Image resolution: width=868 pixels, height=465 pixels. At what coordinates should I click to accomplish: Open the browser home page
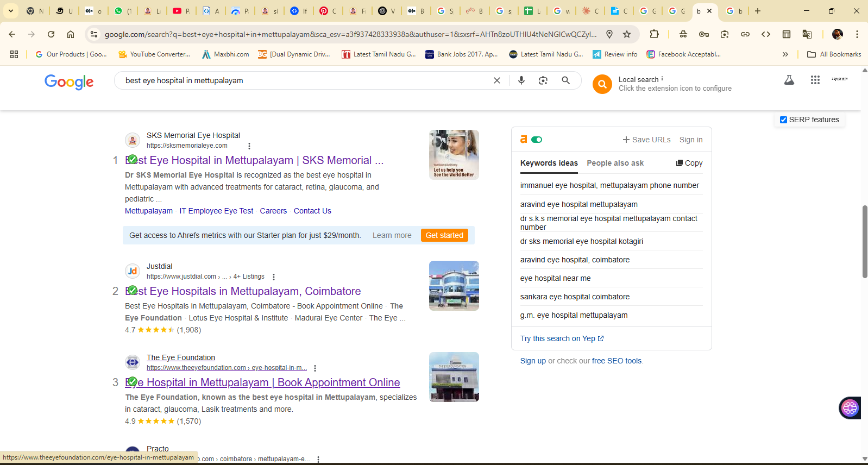(x=71, y=34)
